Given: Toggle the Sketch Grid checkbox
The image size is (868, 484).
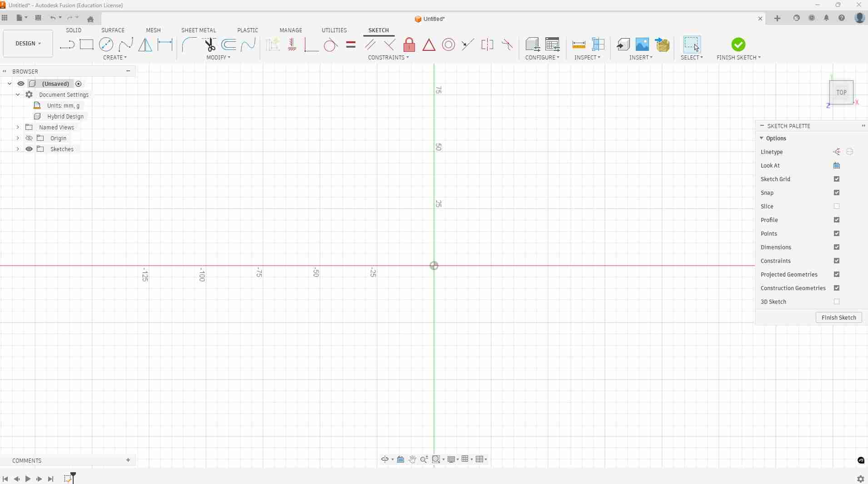Looking at the screenshot, I should pyautogui.click(x=837, y=179).
